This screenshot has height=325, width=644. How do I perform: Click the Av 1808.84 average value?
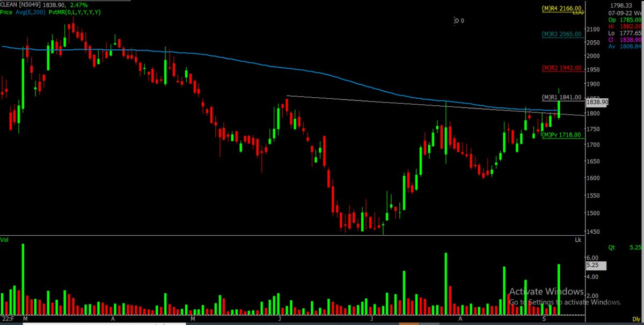pyautogui.click(x=624, y=47)
